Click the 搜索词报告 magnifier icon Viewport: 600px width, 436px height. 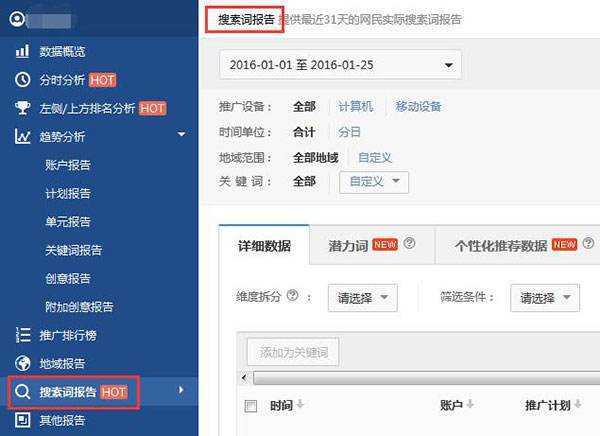tap(22, 392)
